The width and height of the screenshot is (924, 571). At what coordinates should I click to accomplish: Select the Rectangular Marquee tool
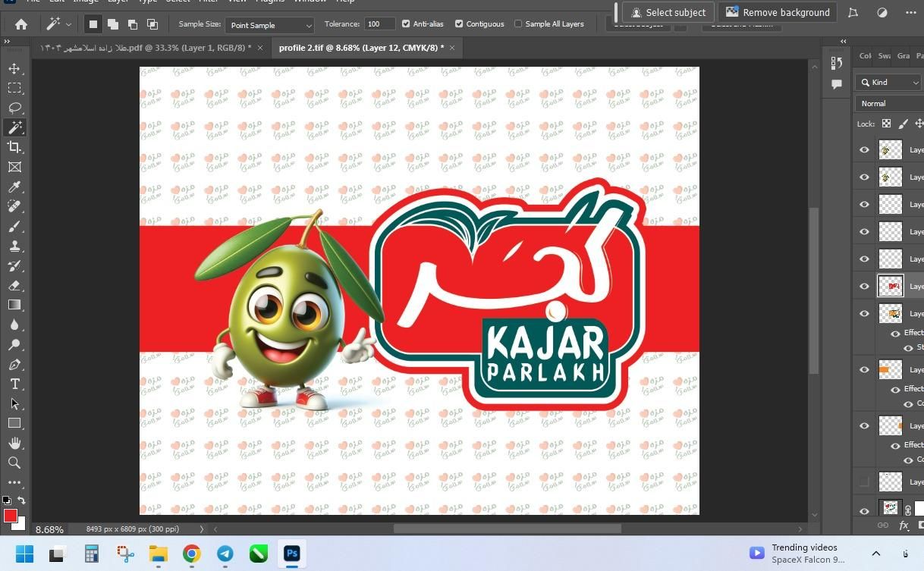[14, 88]
